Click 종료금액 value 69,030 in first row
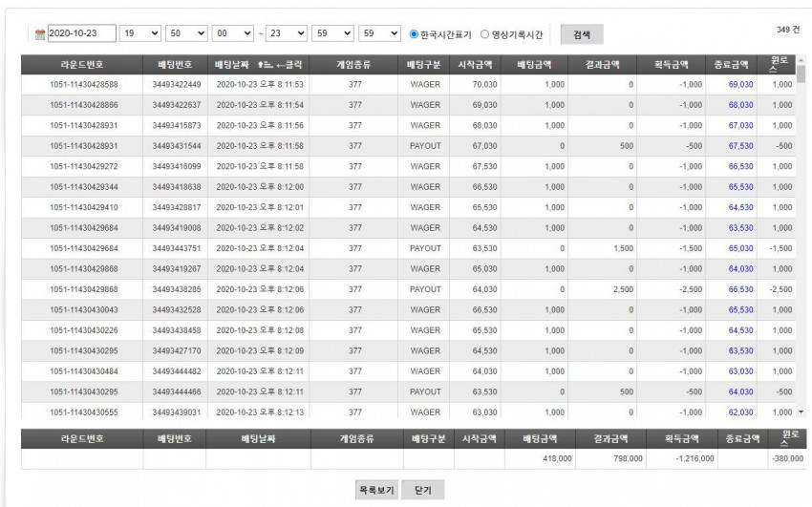Screen dimensions: 812x507 tap(740, 84)
